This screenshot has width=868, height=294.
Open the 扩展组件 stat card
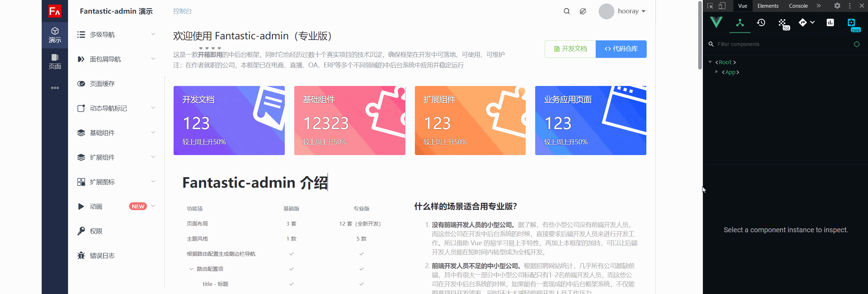470,120
